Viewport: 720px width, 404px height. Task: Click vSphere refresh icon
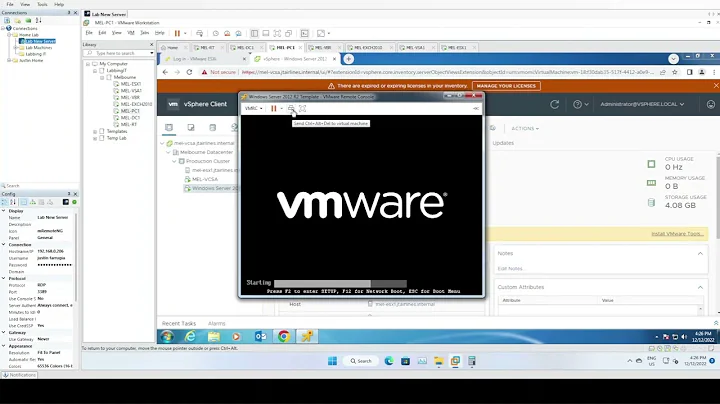tap(555, 104)
